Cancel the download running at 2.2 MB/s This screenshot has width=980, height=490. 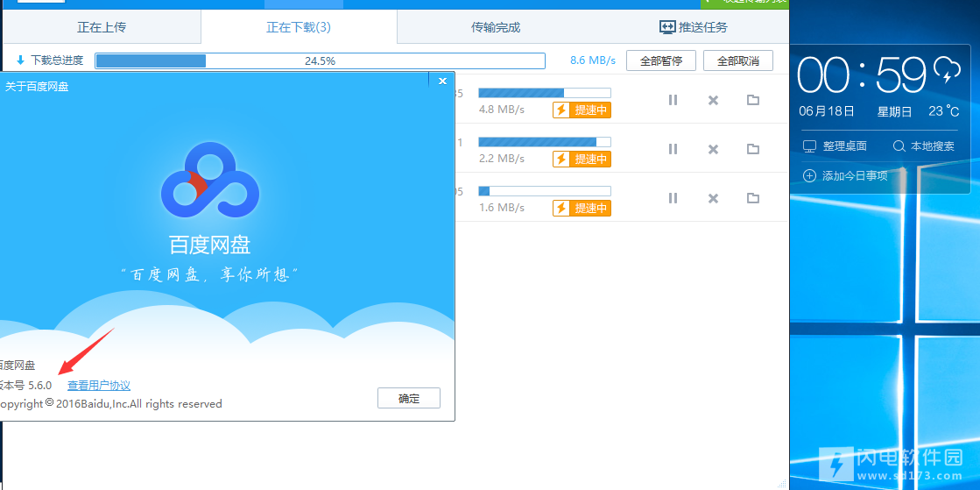[713, 149]
